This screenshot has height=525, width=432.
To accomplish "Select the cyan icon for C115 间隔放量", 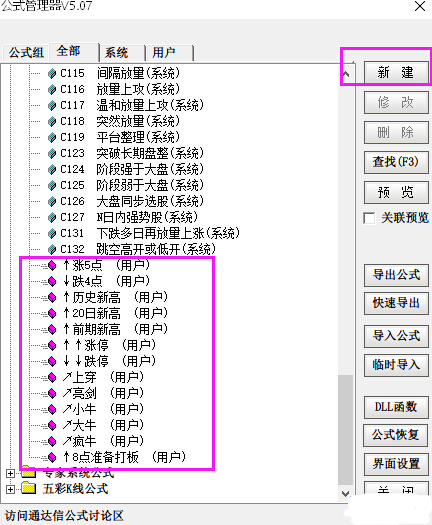I will [x=52, y=73].
